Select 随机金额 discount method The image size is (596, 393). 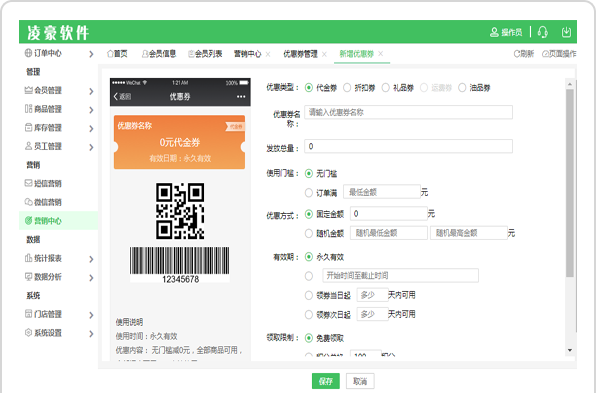coord(309,233)
